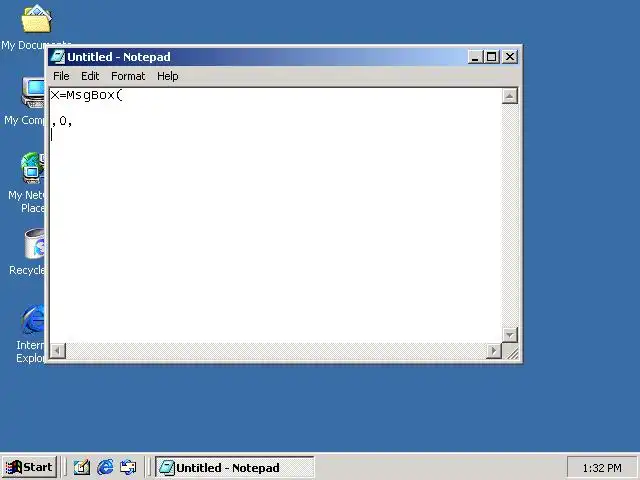Click the Outlook Express quick launch icon
Screen dimensions: 640x480
pyautogui.click(x=128, y=467)
